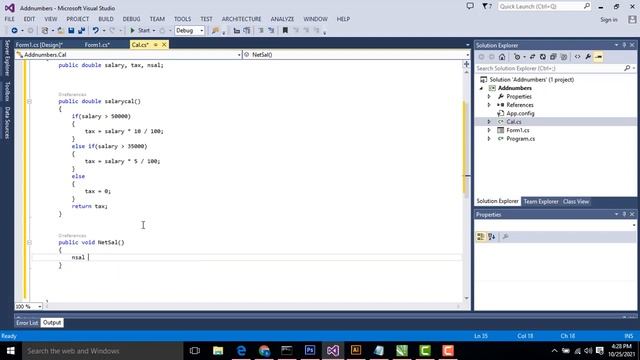Collapse the NetSal() method outline

[29, 242]
